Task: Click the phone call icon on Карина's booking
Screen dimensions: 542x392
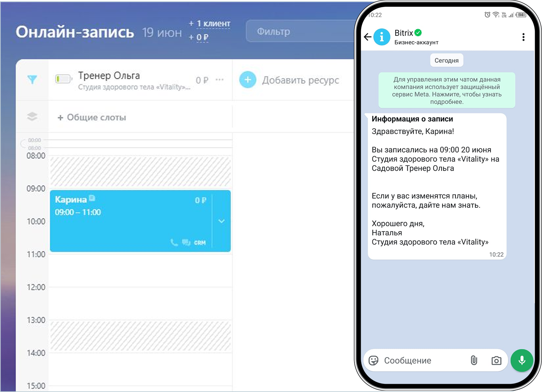Action: 174,242
